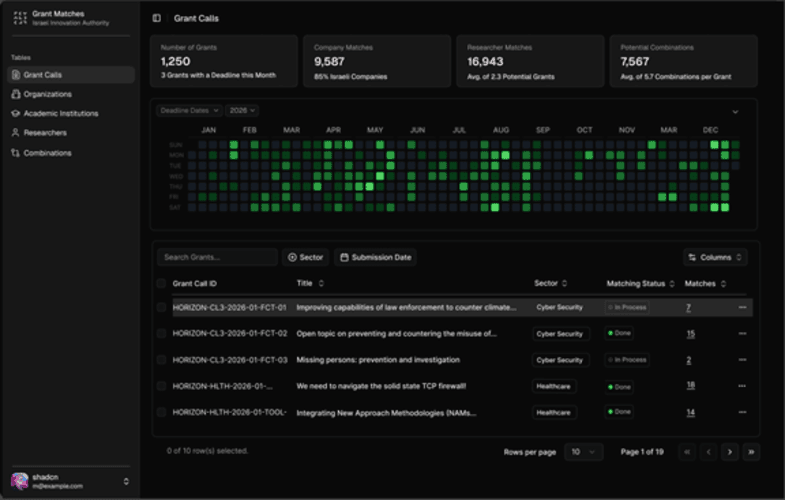The width and height of the screenshot is (785, 500).
Task: Open the 15 matches link
Action: [x=690, y=334]
